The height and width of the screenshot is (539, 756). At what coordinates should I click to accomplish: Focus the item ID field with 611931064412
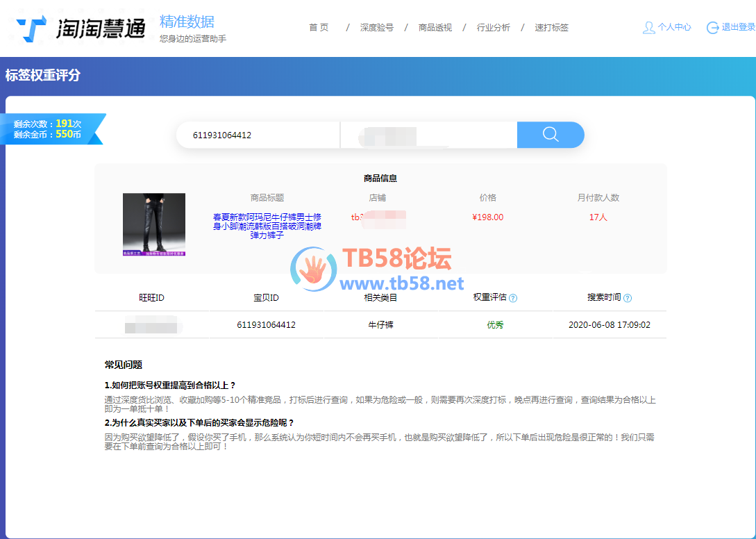click(257, 135)
